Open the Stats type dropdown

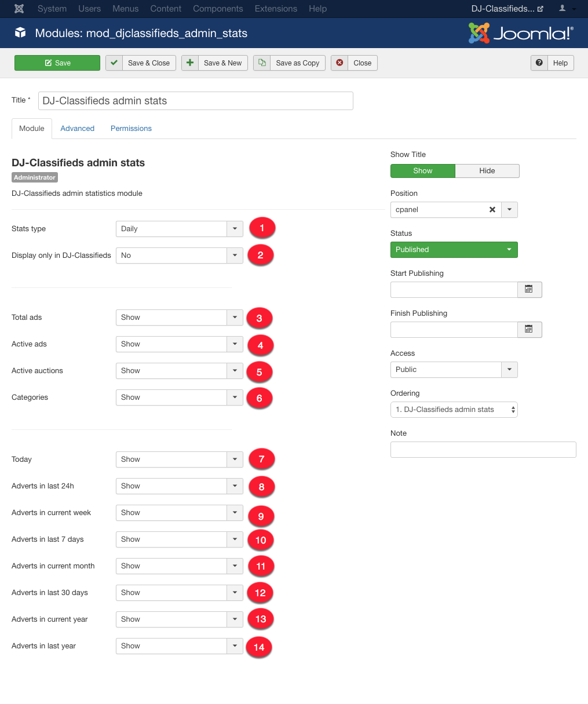tap(179, 228)
